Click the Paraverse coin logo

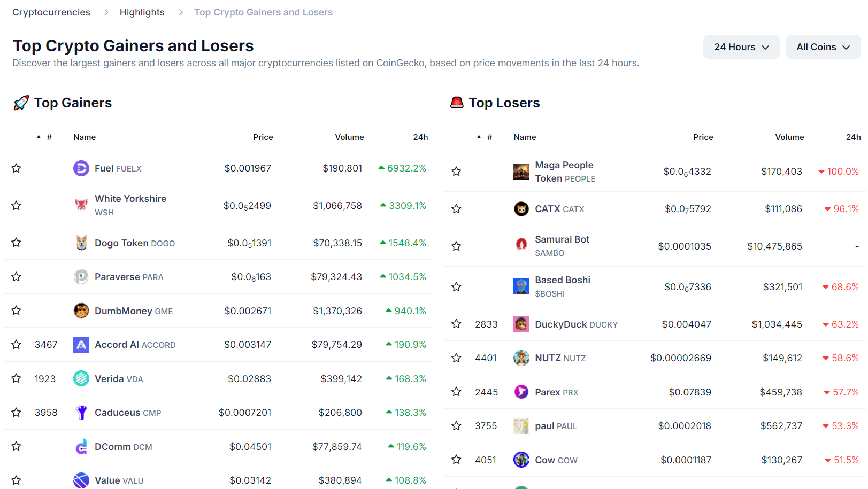tap(81, 277)
